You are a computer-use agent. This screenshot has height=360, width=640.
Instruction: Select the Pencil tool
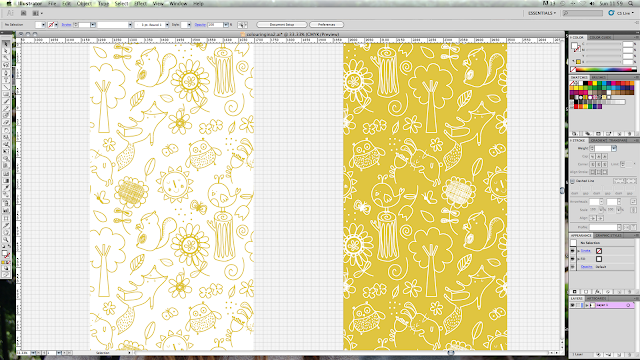pyautogui.click(x=6, y=108)
